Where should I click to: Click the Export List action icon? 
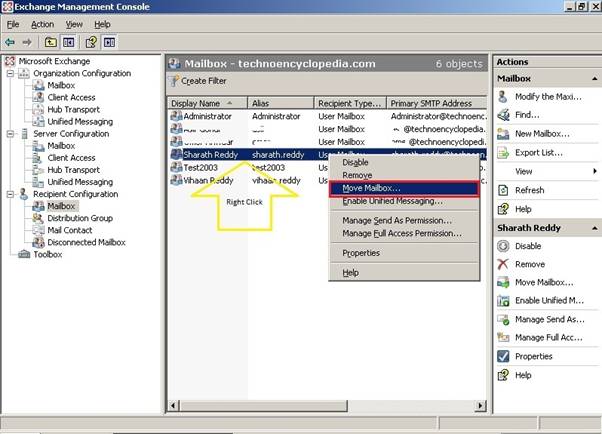(x=503, y=153)
